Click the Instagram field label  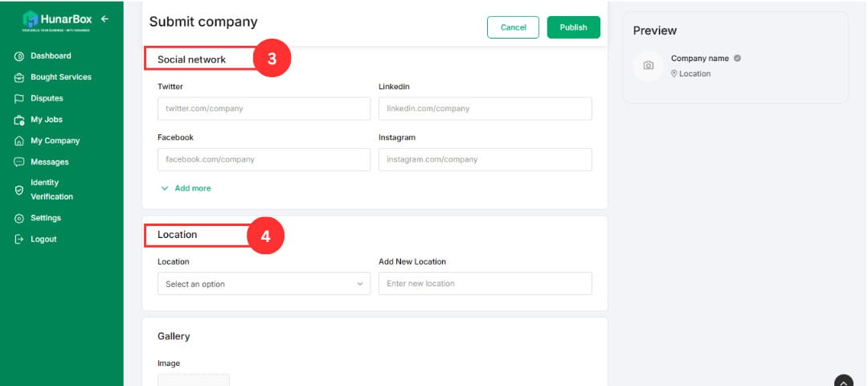[397, 138]
